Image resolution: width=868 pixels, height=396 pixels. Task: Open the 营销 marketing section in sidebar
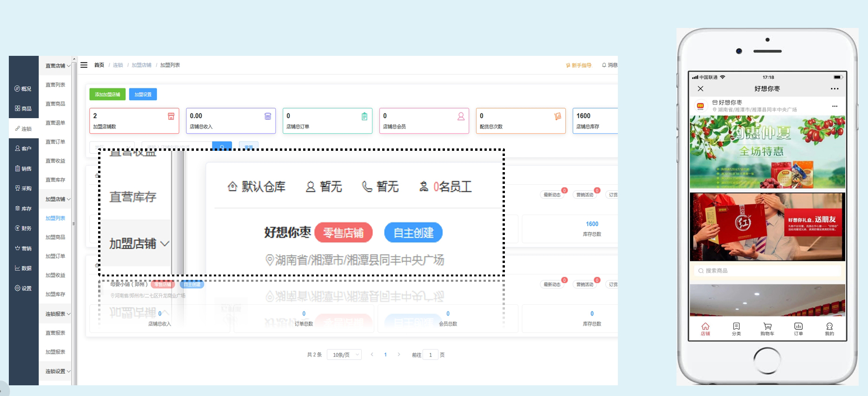pos(23,248)
